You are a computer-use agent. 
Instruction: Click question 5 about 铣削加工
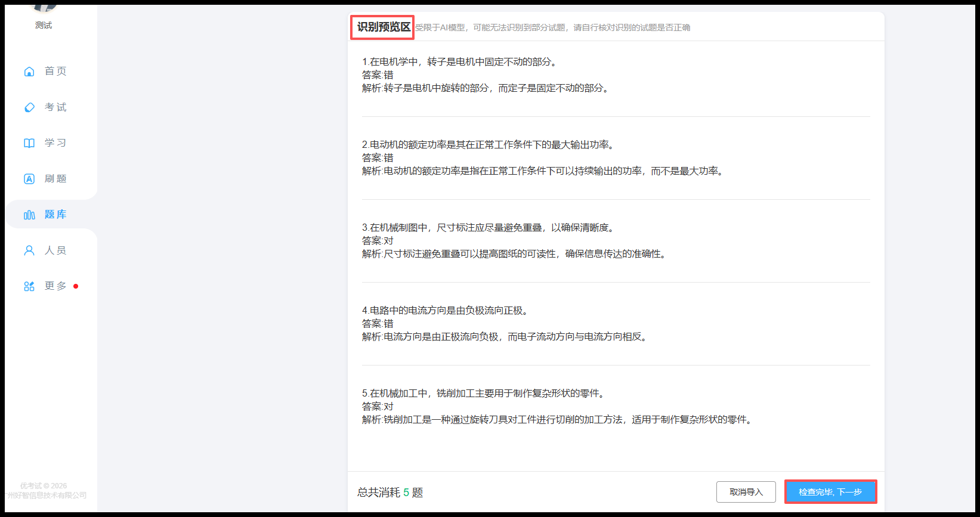click(x=484, y=394)
